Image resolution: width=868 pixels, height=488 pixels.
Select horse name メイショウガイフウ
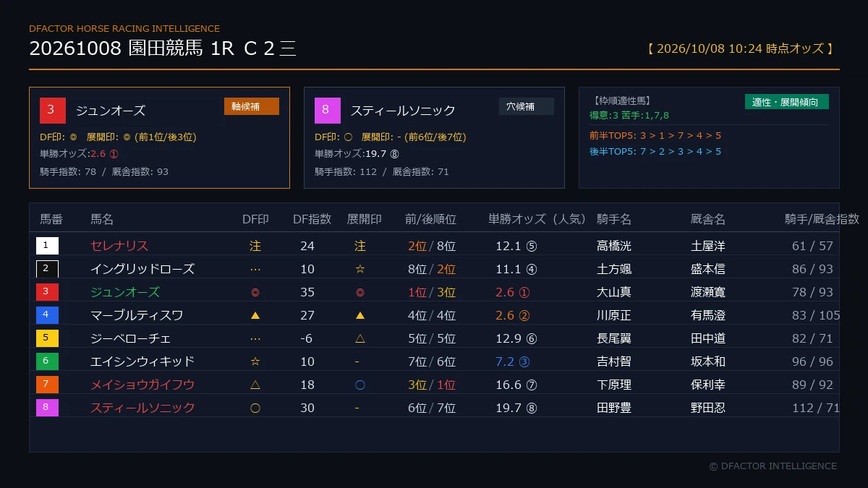tap(142, 385)
